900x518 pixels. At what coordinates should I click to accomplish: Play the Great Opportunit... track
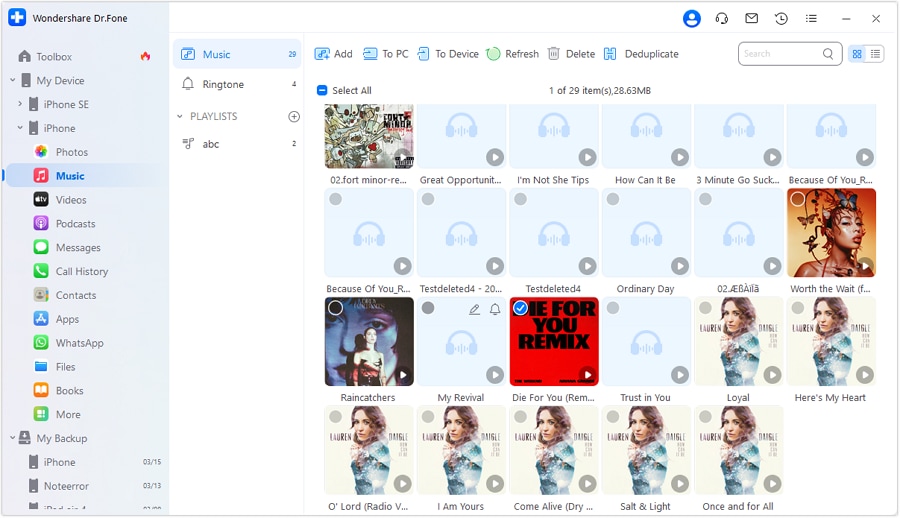coord(495,157)
